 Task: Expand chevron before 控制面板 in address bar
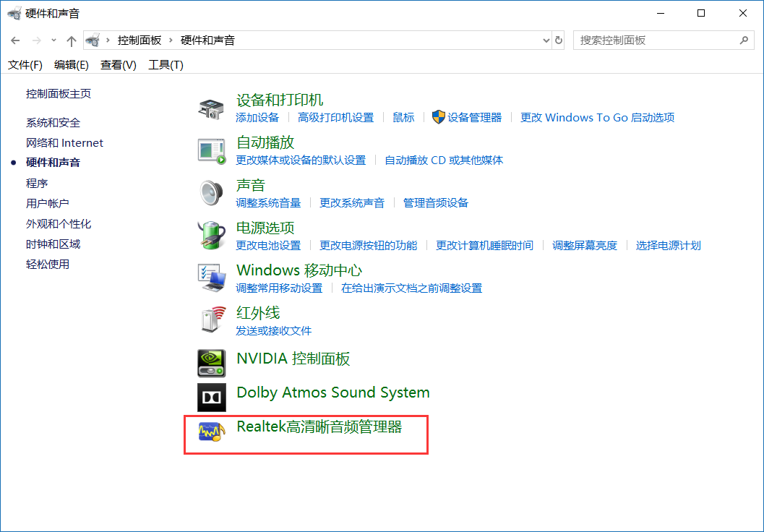point(108,40)
